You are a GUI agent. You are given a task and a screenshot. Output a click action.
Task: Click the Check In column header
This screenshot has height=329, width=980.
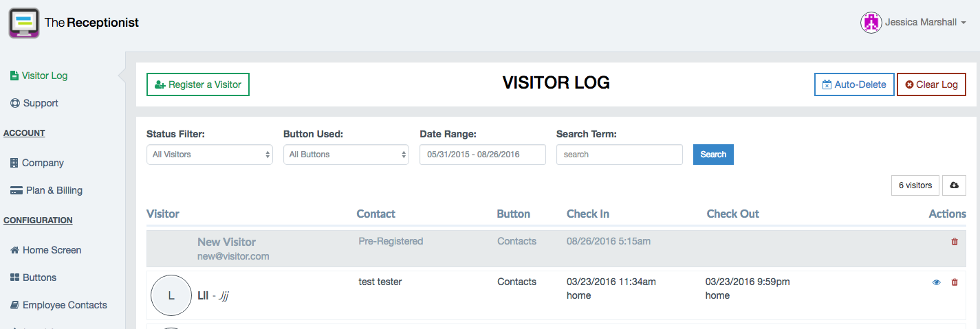588,214
